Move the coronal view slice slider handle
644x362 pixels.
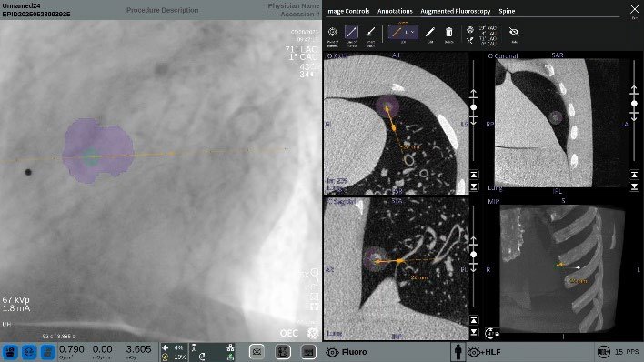coord(634,104)
